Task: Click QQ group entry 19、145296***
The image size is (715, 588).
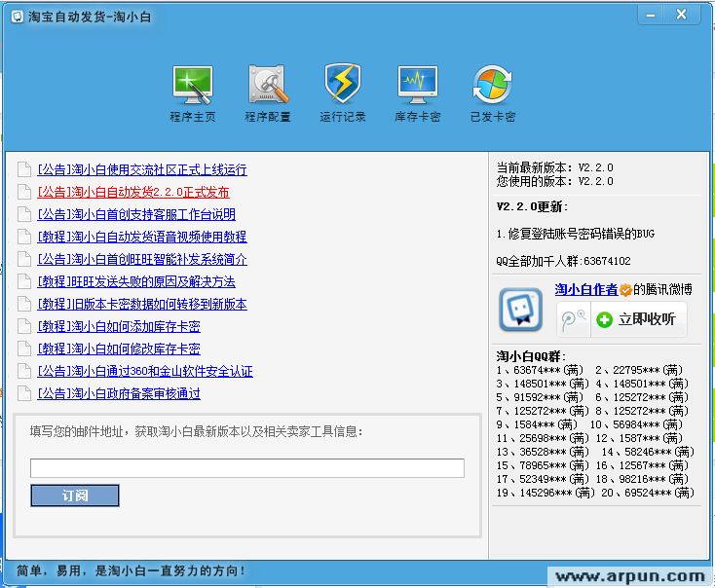Action: pos(546,493)
